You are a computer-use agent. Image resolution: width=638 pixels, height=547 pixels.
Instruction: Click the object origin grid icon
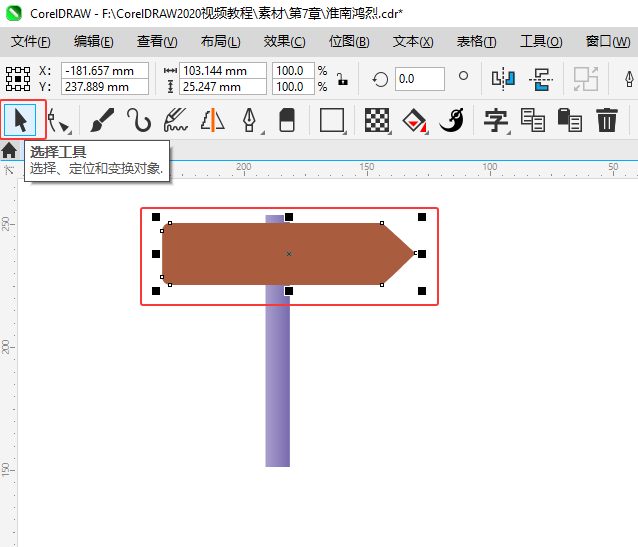tap(17, 79)
